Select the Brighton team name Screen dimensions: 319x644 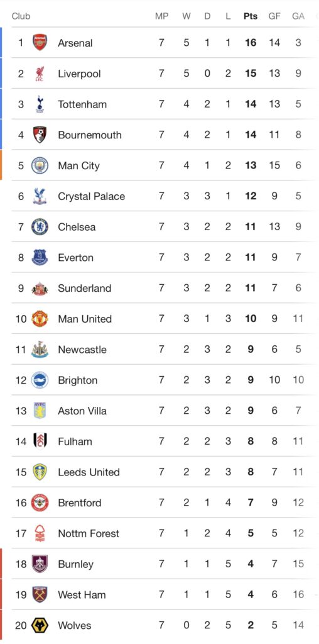77,380
